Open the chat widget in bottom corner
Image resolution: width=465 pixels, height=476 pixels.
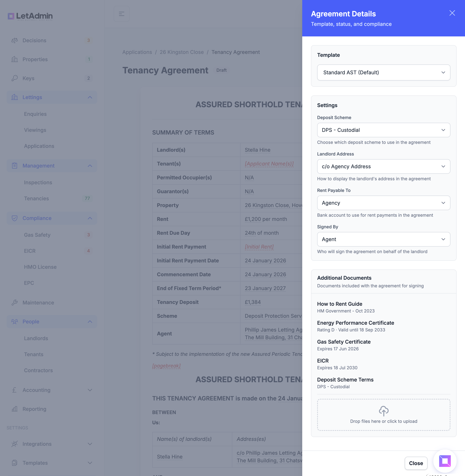[445, 461]
